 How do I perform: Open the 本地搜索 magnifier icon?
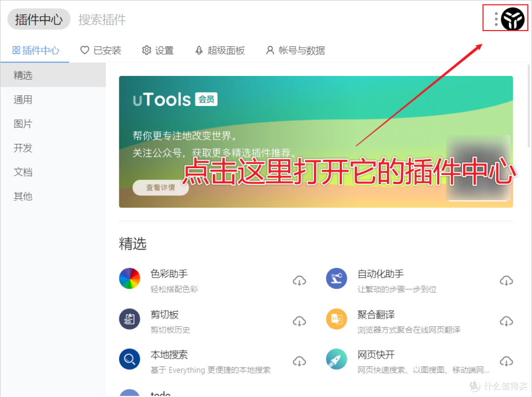click(x=130, y=359)
